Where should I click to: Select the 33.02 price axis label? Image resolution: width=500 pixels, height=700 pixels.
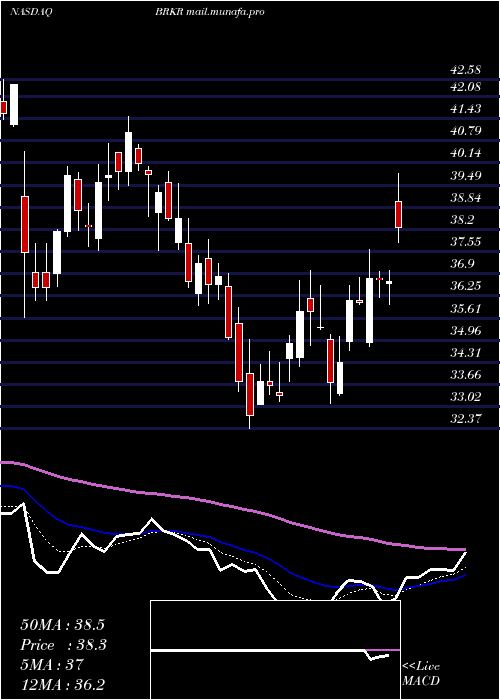tap(465, 396)
